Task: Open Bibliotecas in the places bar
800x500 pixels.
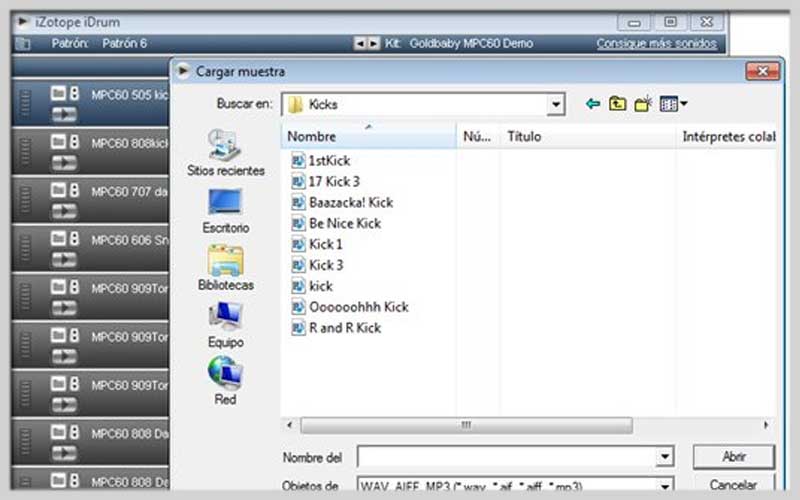Action: click(226, 268)
